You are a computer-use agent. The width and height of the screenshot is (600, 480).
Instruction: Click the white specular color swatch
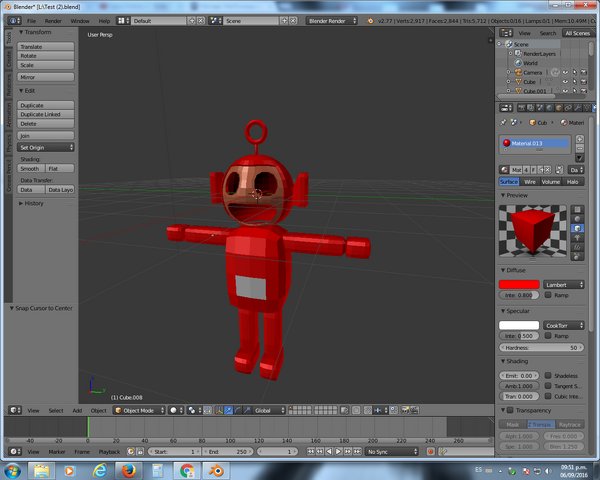click(519, 325)
